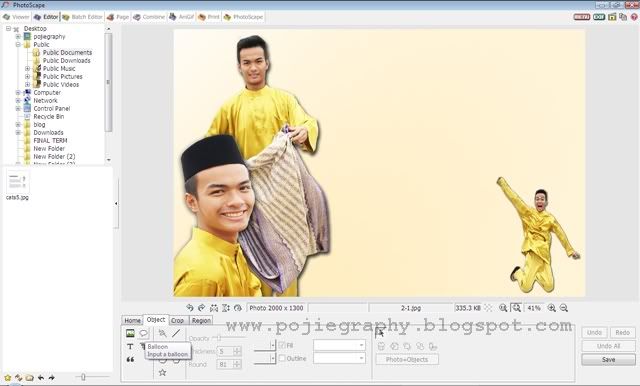Click the Photo+Objects button
This screenshot has height=386, width=640.
407,359
